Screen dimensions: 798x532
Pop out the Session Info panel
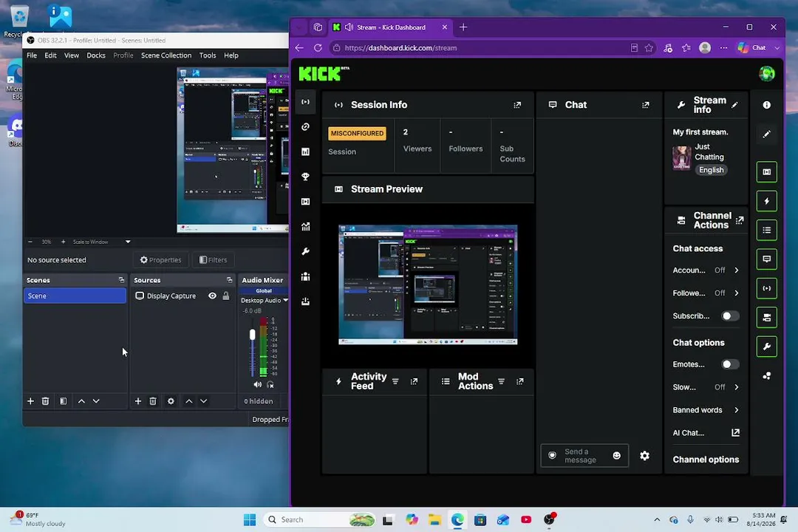(x=517, y=105)
